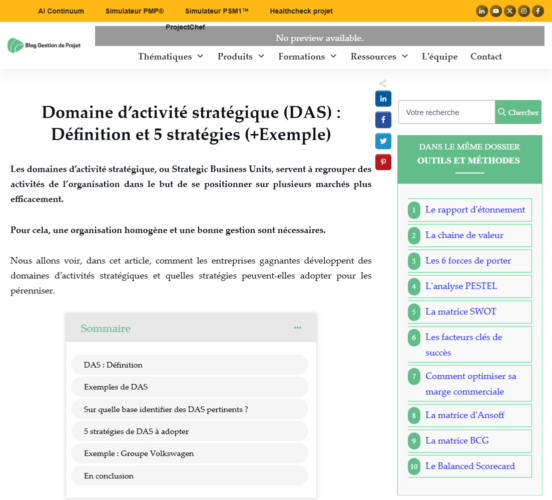Open the La matrice SWOT link
The height and width of the screenshot is (500, 552).
tap(460, 312)
